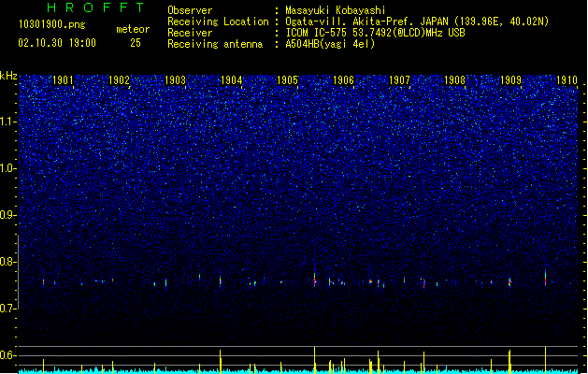Click the meteor label

133,29
